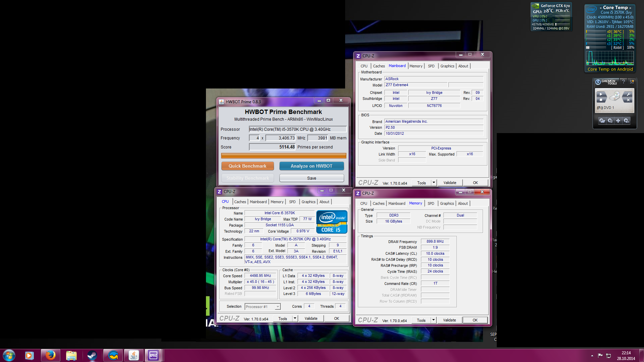Open Daemon Tools wrench settings icon

point(628,94)
